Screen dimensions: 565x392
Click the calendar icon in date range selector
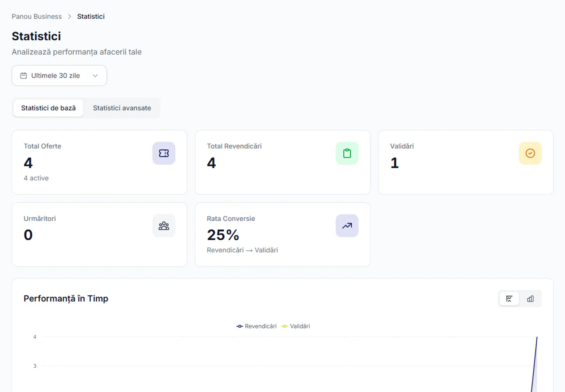point(24,76)
